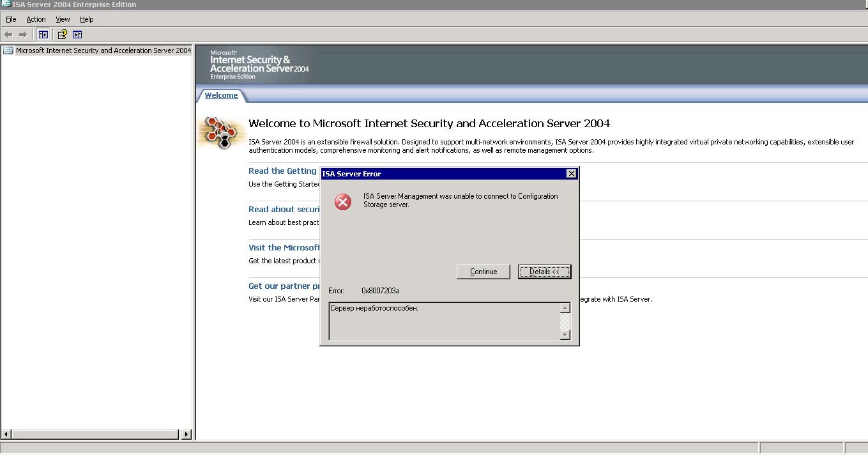Click the Forward arrow toolbar icon
The width and height of the screenshot is (868, 455).
(23, 35)
